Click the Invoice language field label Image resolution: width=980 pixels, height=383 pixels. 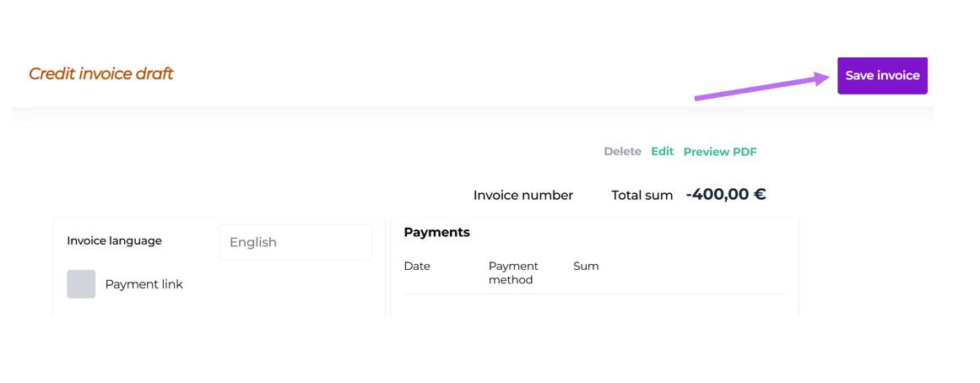pos(114,241)
